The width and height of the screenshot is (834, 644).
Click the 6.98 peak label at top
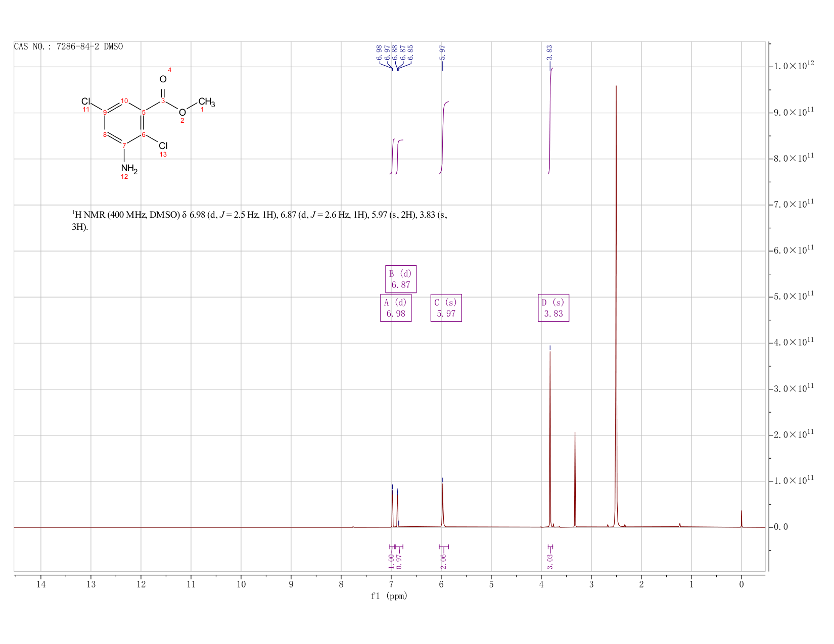point(380,53)
